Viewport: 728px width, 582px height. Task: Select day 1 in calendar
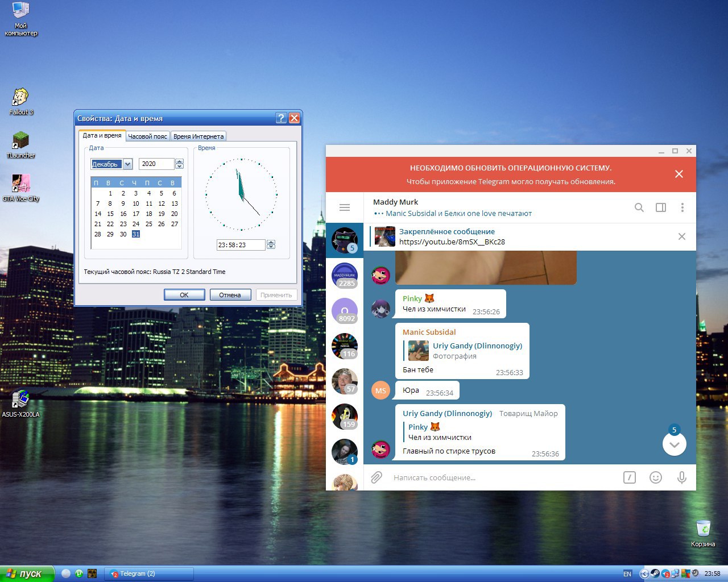tap(110, 193)
